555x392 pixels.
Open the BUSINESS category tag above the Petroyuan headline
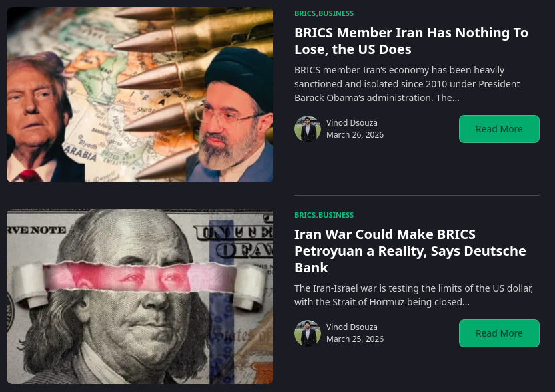coord(336,215)
